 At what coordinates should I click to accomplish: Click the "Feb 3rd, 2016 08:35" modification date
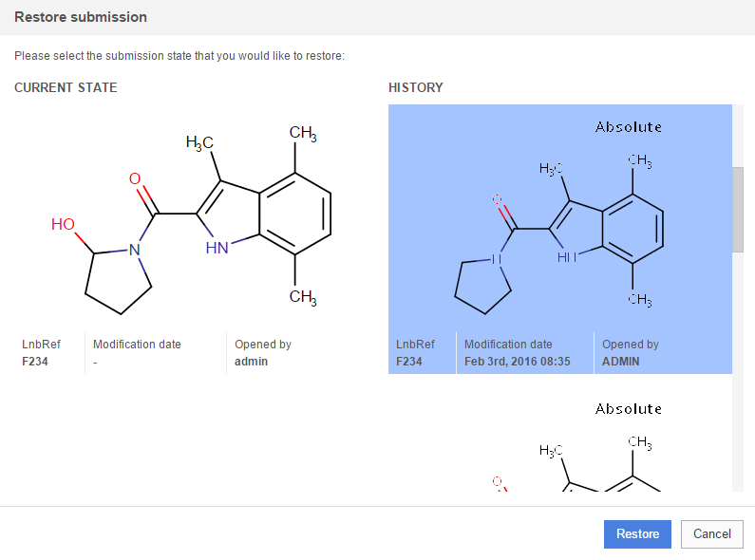pos(518,362)
